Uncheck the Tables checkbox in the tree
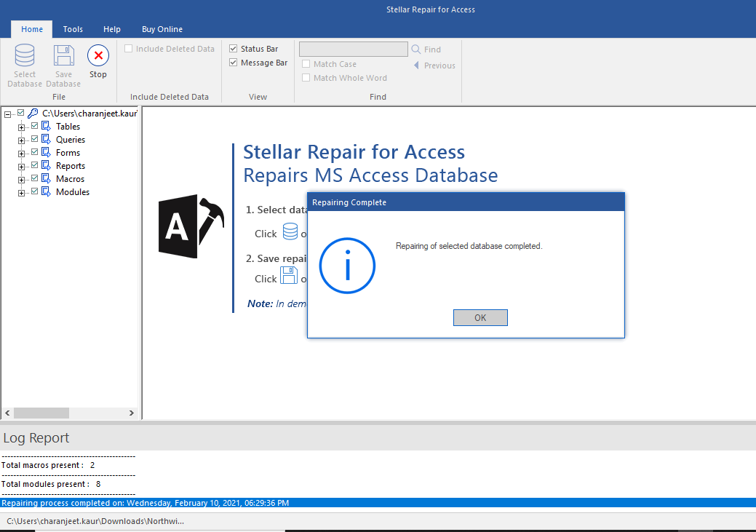 [35, 126]
